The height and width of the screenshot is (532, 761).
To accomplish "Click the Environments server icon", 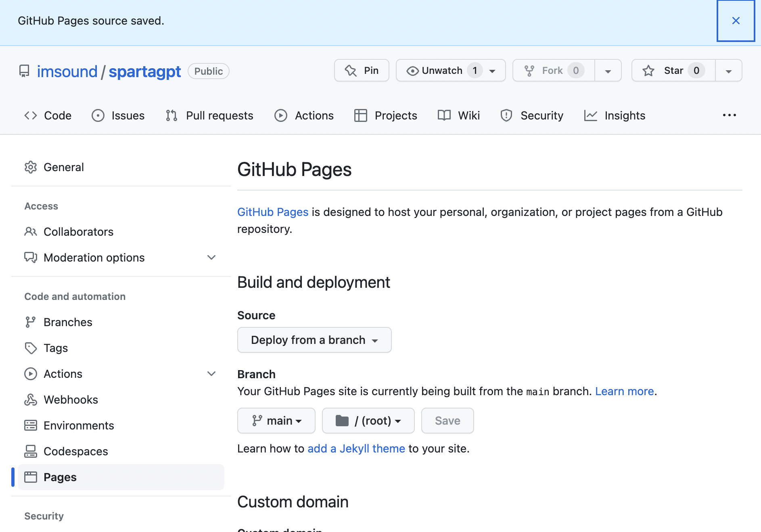I will pos(31,425).
